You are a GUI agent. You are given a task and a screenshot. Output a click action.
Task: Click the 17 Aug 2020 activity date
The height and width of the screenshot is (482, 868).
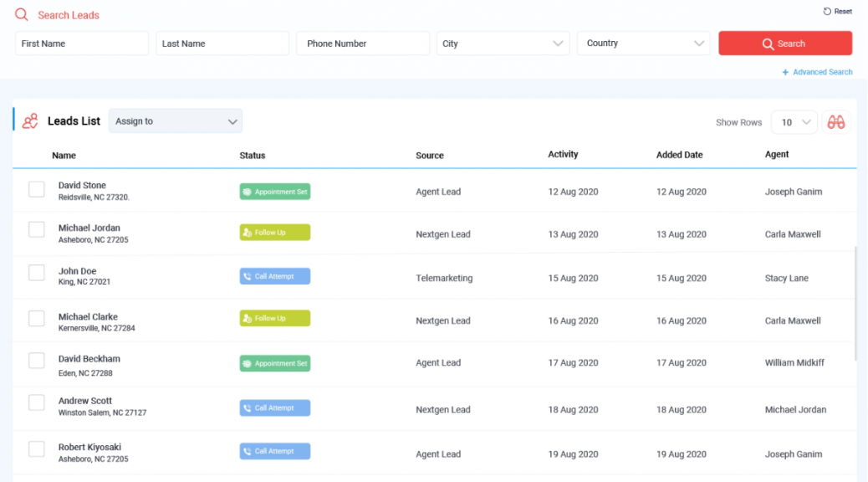(573, 363)
